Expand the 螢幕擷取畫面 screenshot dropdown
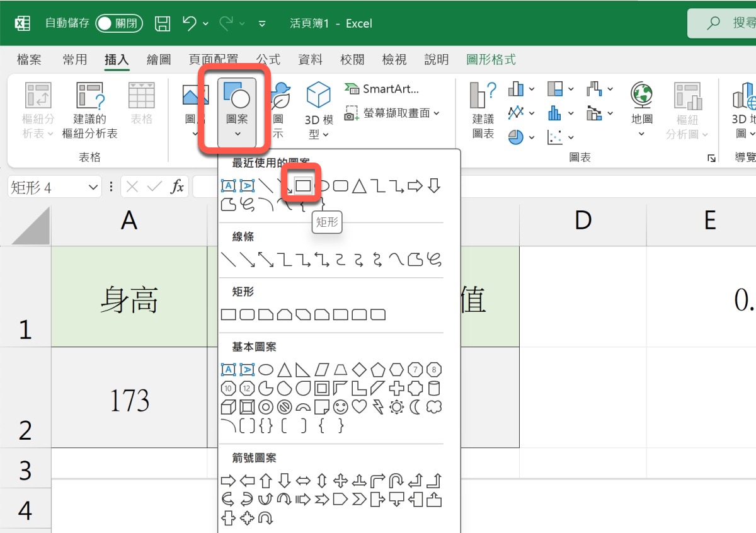The width and height of the screenshot is (756, 533). click(x=437, y=113)
